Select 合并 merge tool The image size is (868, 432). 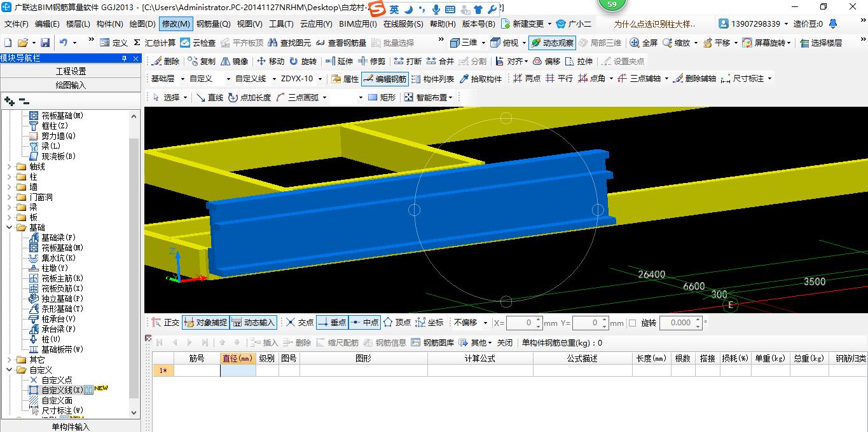440,62
